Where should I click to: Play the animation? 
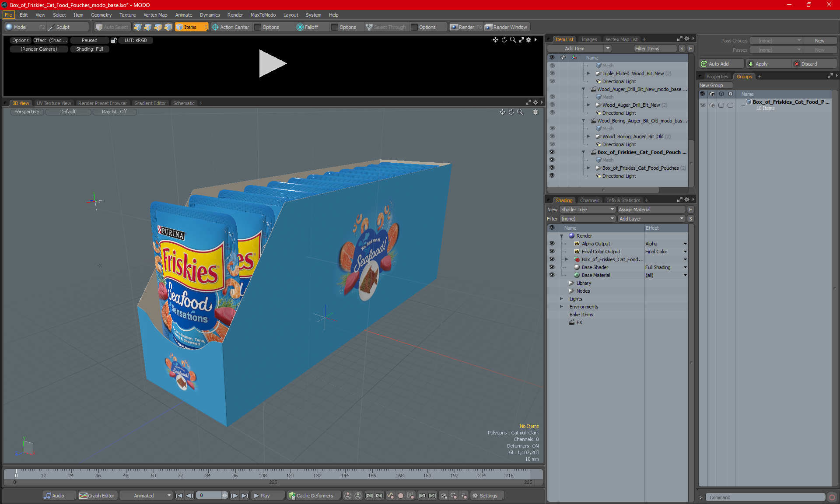tap(268, 496)
